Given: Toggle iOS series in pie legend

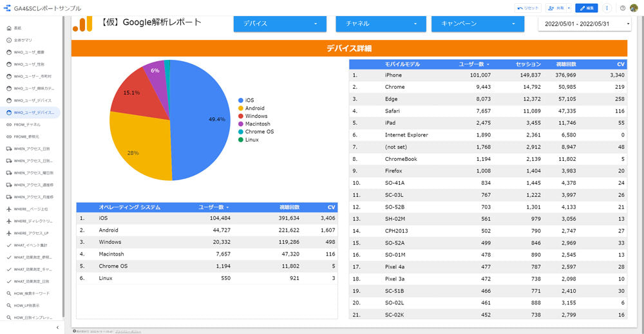Looking at the screenshot, I should pos(250,100).
